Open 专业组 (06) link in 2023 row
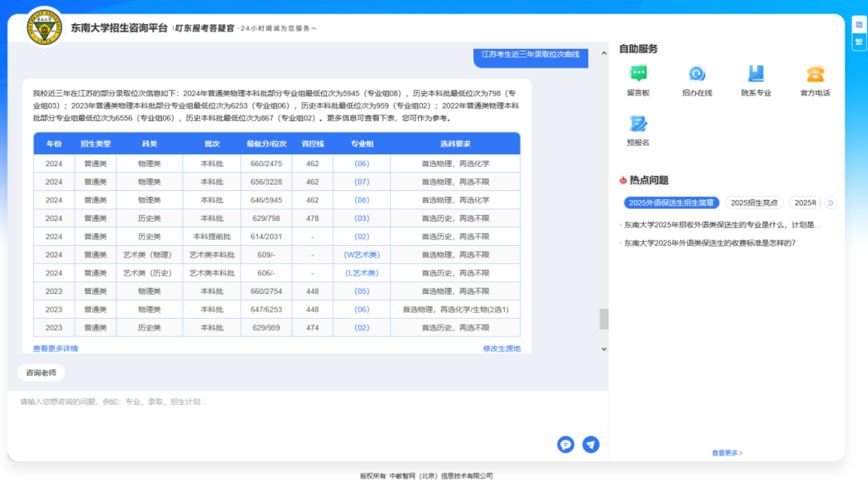The width and height of the screenshot is (868, 481). (x=362, y=310)
